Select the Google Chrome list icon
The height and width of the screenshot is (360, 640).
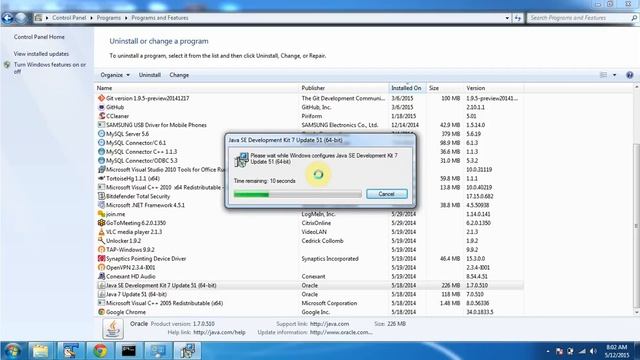click(101, 312)
